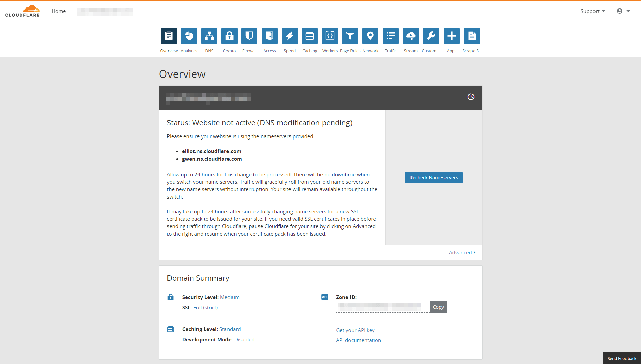This screenshot has width=641, height=364.
Task: Open the Stream cloud icon
Action: point(411,36)
